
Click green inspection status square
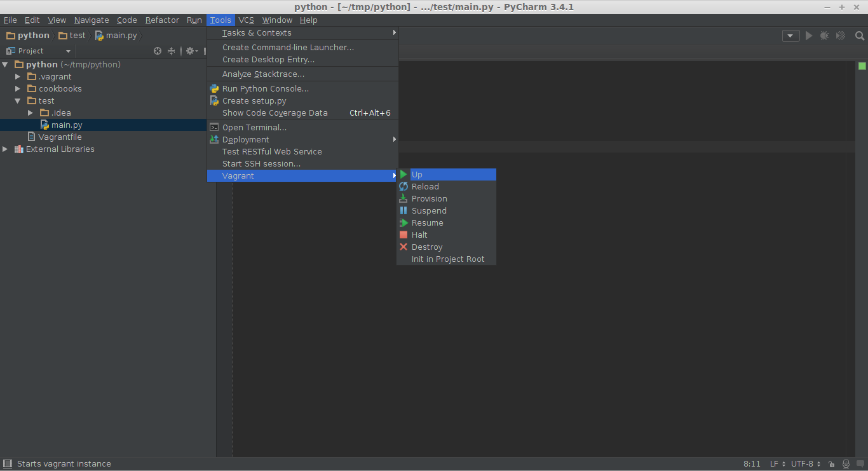coord(862,66)
